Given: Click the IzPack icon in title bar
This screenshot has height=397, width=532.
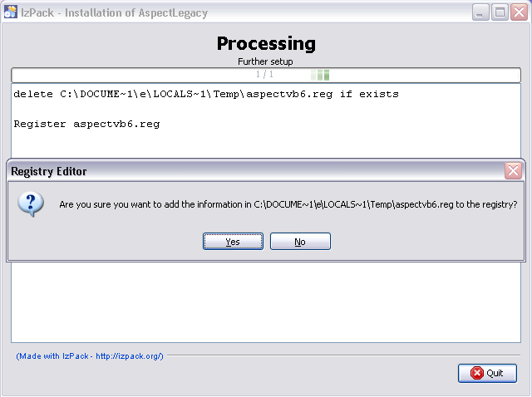Looking at the screenshot, I should pyautogui.click(x=10, y=12).
